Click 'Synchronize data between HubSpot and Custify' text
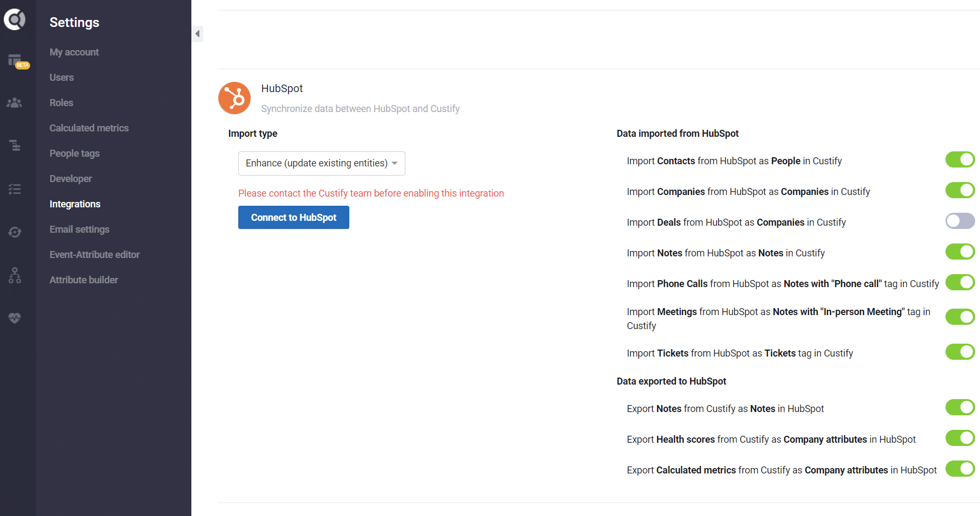980x516 pixels. pyautogui.click(x=360, y=109)
